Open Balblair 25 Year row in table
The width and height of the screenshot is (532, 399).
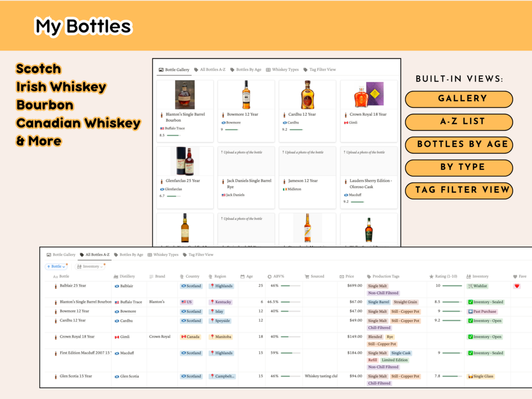tap(73, 286)
